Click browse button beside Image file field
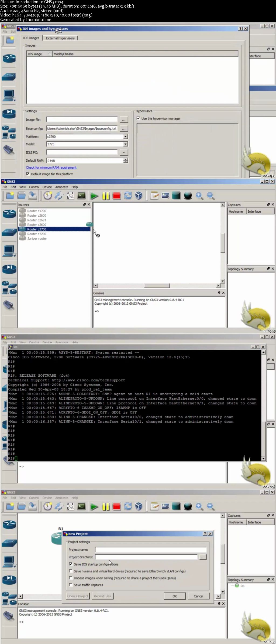 tap(124, 120)
